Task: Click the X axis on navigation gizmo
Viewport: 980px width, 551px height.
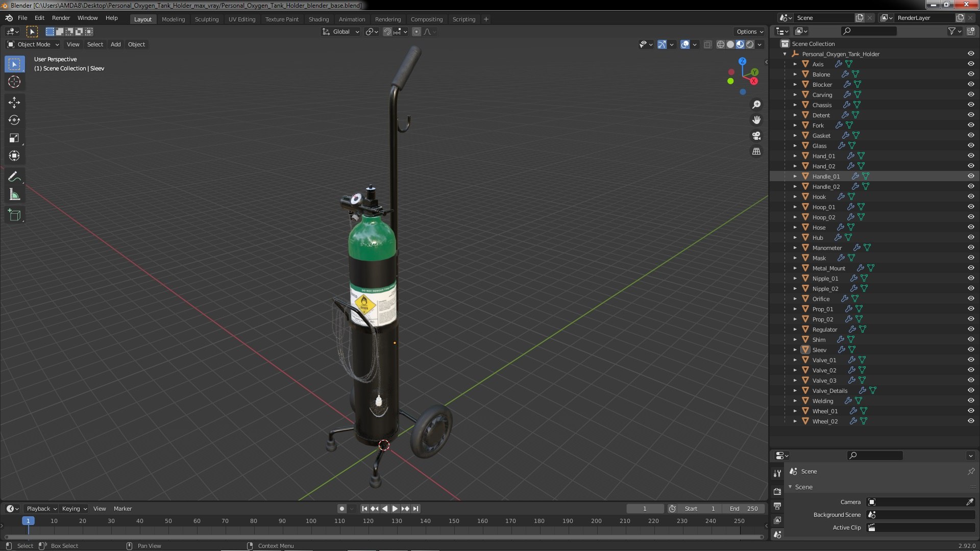Action: click(754, 81)
